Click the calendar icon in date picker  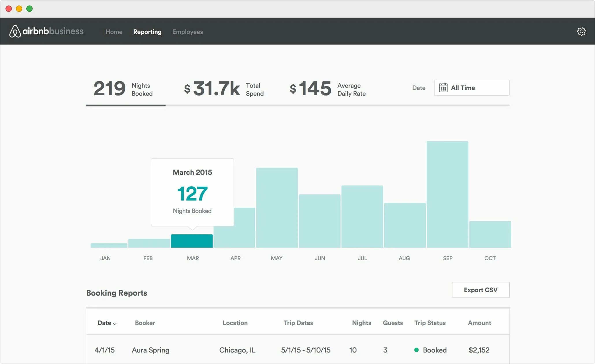[x=443, y=88]
